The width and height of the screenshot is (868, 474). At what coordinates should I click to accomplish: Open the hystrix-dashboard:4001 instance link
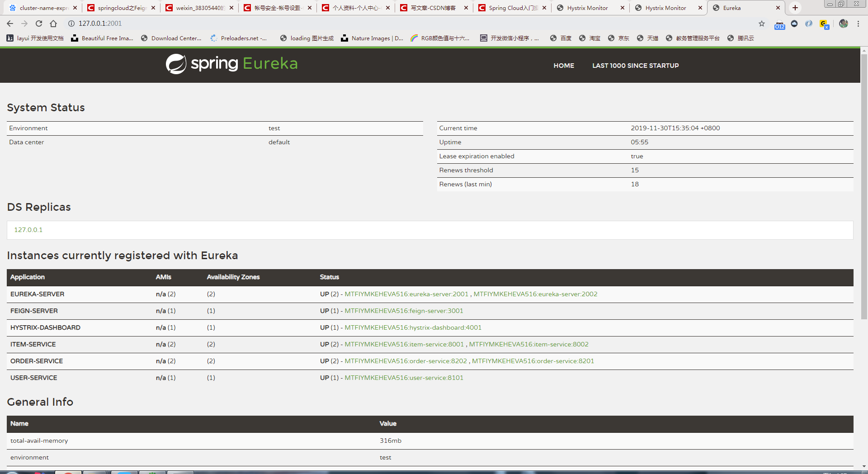[413, 327]
